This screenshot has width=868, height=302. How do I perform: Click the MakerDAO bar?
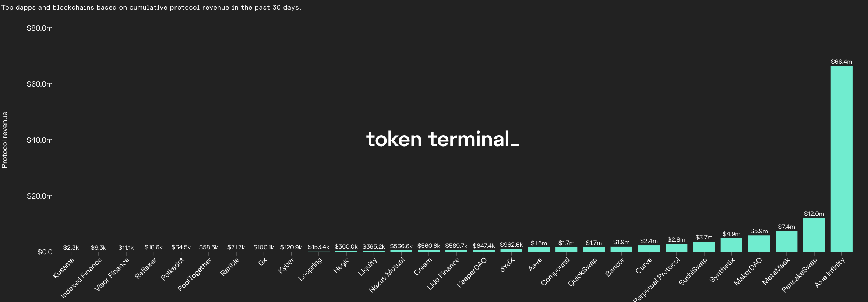click(759, 243)
